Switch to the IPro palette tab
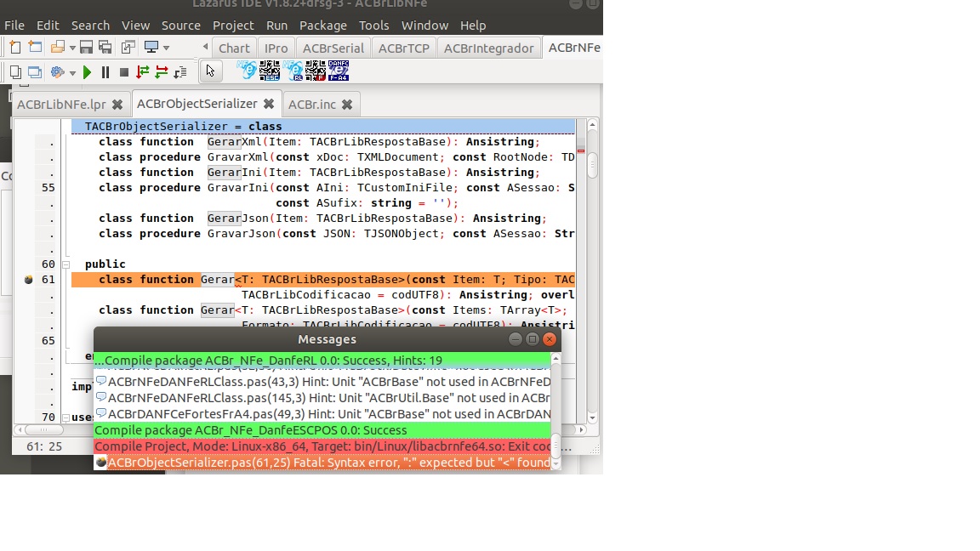 (x=276, y=48)
